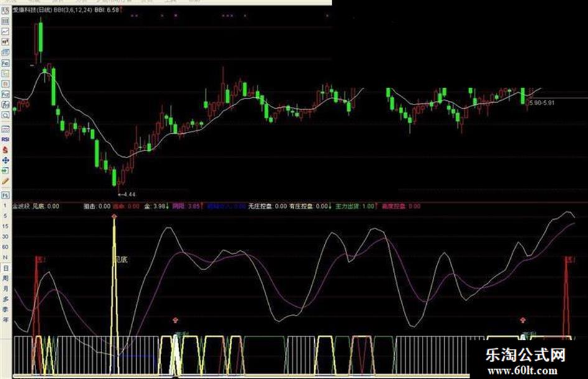Select the 年 yearly period

[x=5, y=320]
